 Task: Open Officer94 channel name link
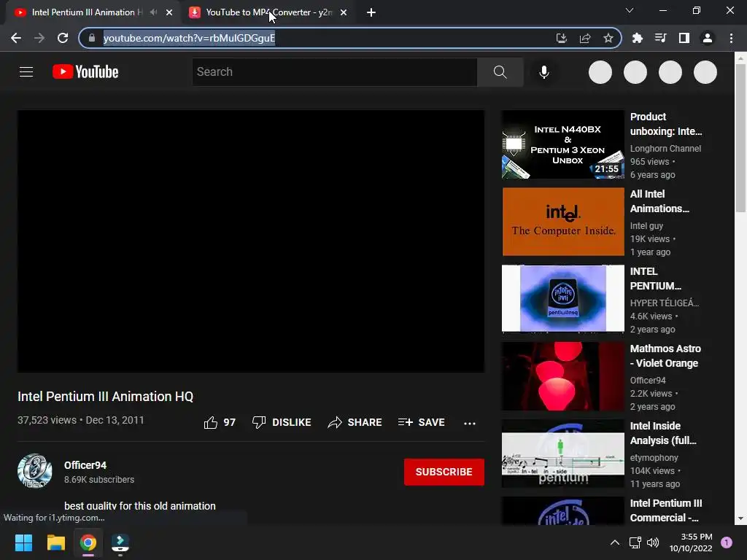pyautogui.click(x=85, y=465)
